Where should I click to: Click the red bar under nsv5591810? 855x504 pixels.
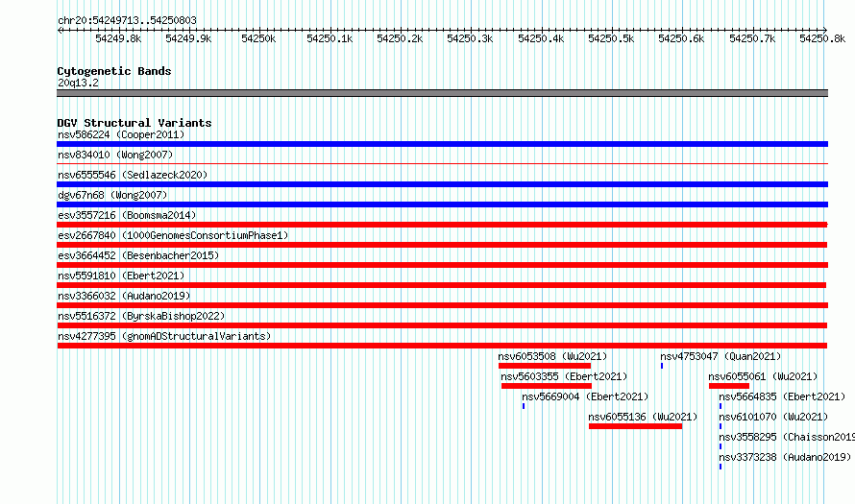click(x=442, y=285)
